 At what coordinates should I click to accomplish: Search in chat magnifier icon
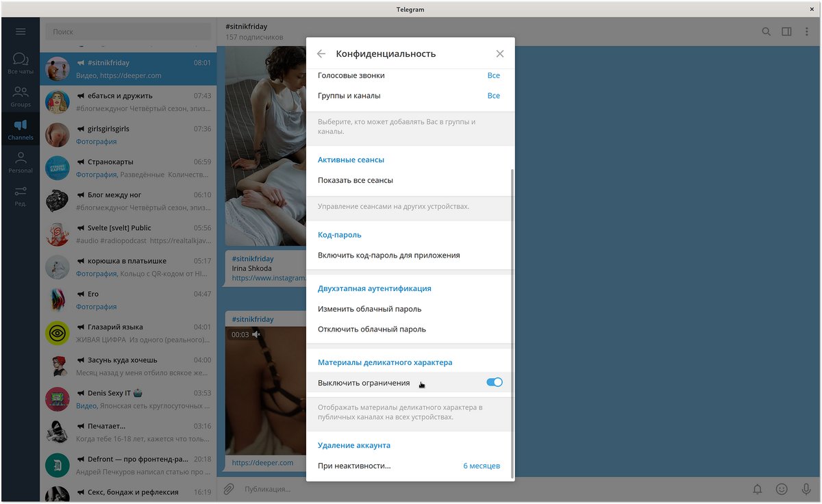(x=767, y=32)
